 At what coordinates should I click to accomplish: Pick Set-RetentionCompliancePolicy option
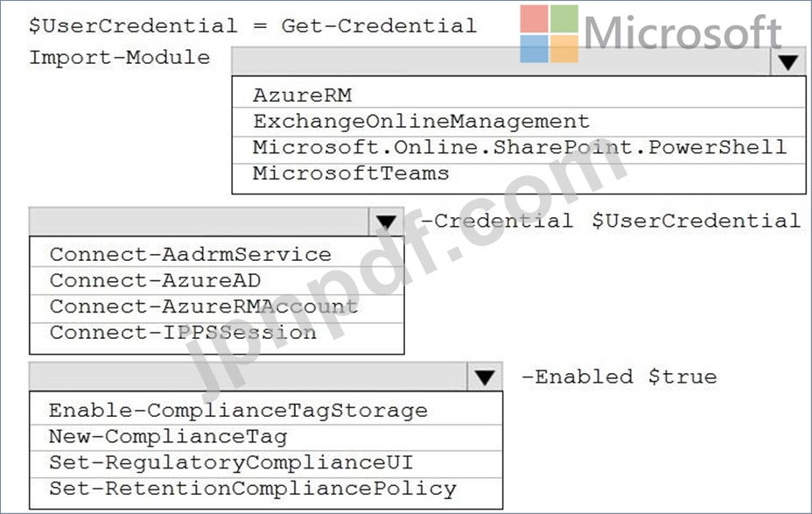tap(266, 489)
